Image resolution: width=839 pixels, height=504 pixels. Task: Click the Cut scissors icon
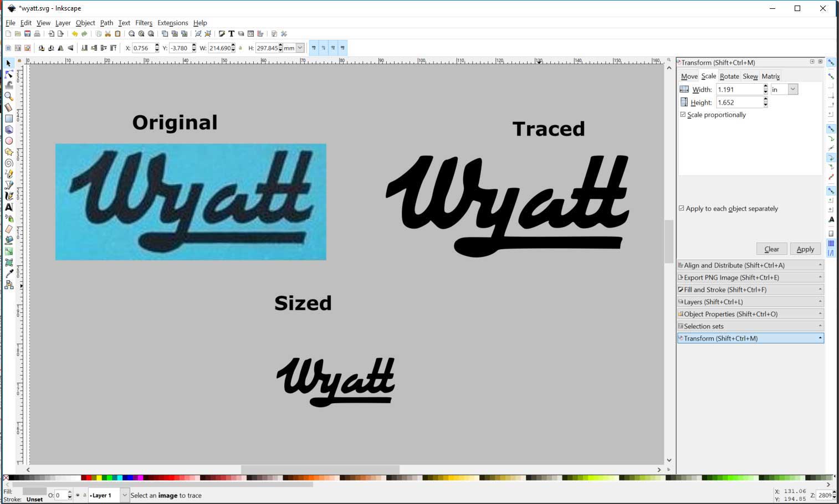tap(108, 34)
